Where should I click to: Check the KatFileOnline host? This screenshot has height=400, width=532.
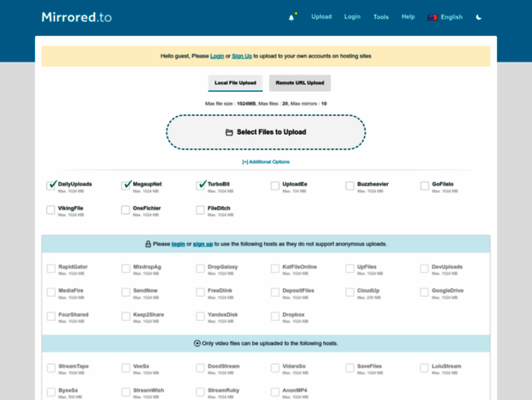[x=275, y=269]
